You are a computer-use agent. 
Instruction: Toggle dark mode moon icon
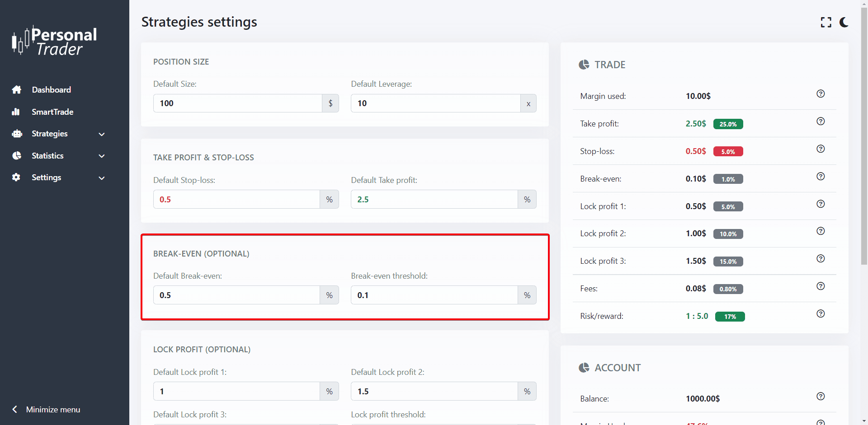(844, 22)
